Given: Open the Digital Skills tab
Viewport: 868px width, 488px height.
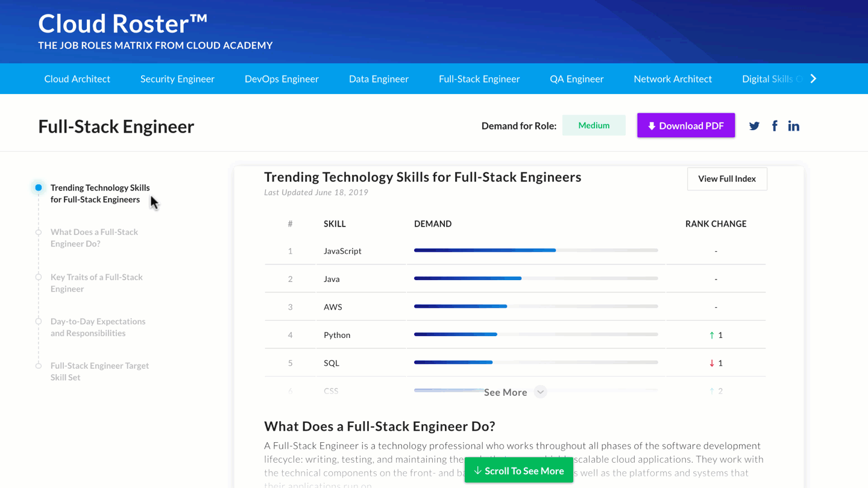Looking at the screenshot, I should tap(772, 79).
